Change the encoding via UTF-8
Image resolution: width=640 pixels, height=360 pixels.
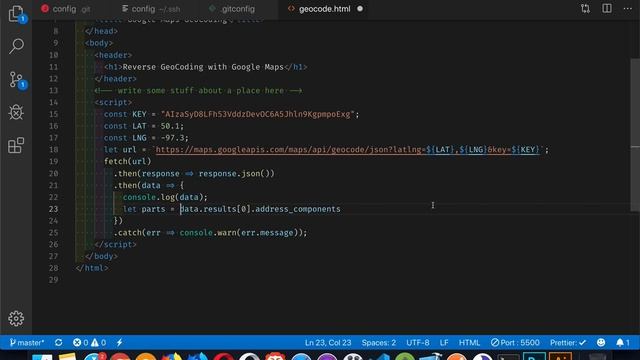coord(418,342)
